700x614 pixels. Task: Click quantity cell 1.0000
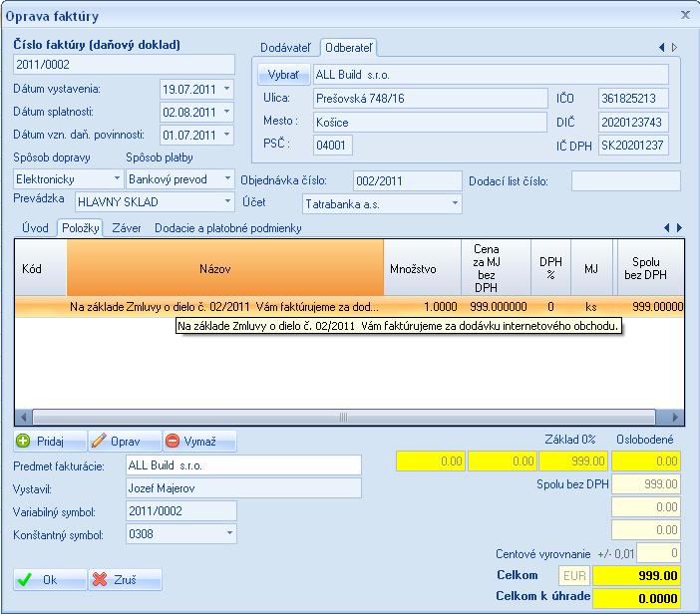[x=423, y=307]
